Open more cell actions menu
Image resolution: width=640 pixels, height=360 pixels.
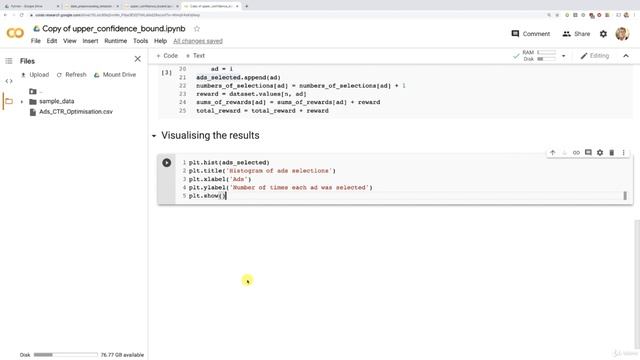(623, 153)
